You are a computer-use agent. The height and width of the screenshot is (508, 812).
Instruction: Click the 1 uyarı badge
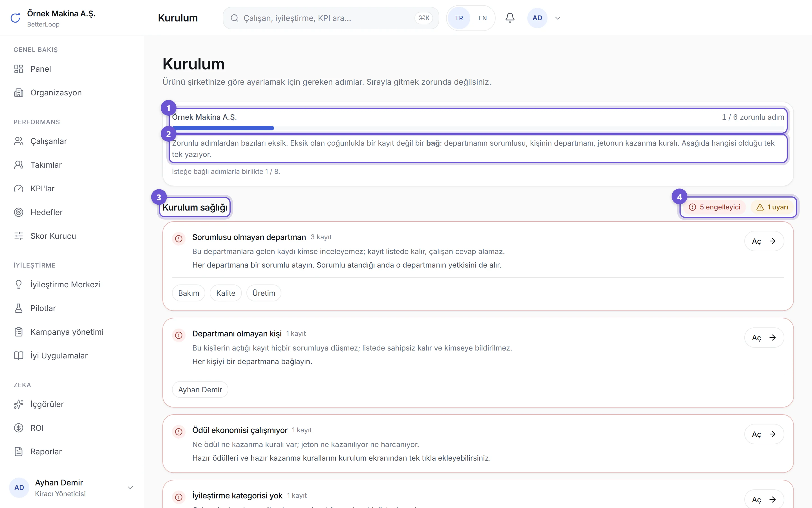click(772, 207)
